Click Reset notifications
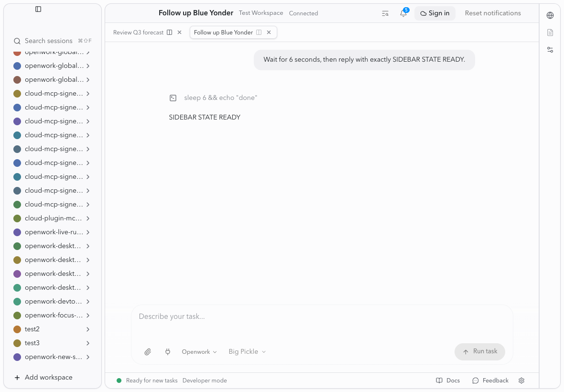This screenshot has height=392, width=564. 493,13
